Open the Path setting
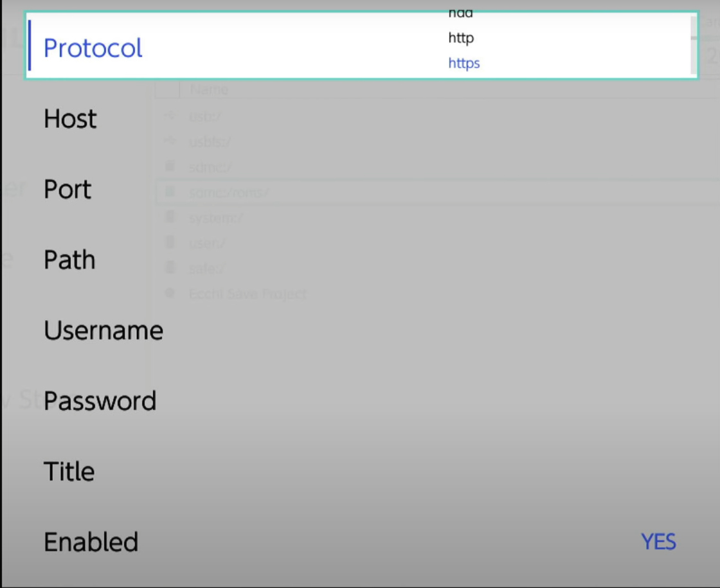The height and width of the screenshot is (588, 720). tap(361, 260)
